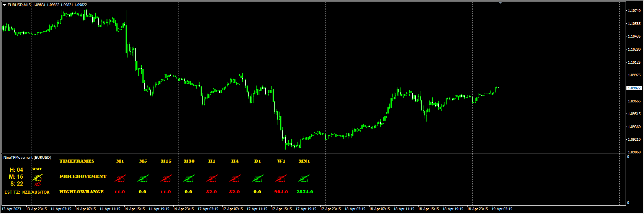Click the green M5 price movement icon
Screen dimensions: 644x214
(143, 178)
